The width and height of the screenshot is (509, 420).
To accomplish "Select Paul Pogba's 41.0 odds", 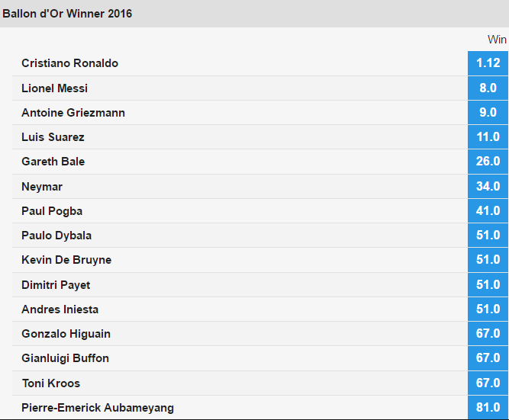I will click(488, 211).
